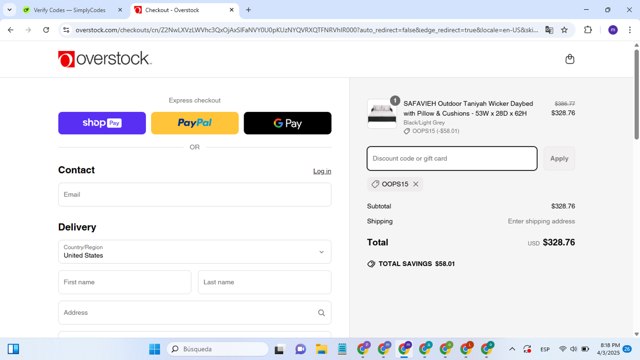
Task: Switch to the Verify Codes SimplyCodes tab
Action: click(69, 10)
